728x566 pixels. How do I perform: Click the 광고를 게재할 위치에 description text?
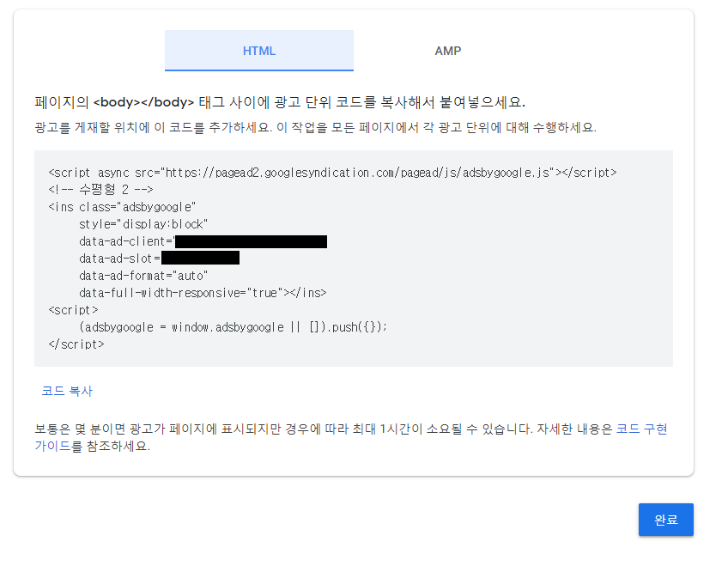pos(316,127)
